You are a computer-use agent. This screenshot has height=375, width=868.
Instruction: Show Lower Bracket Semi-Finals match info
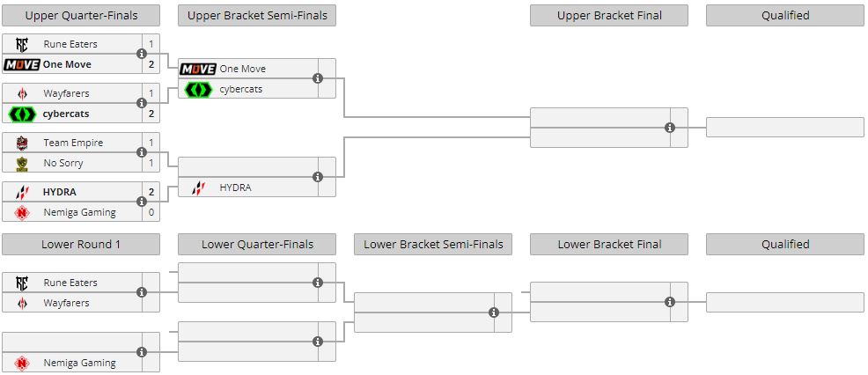click(x=494, y=312)
